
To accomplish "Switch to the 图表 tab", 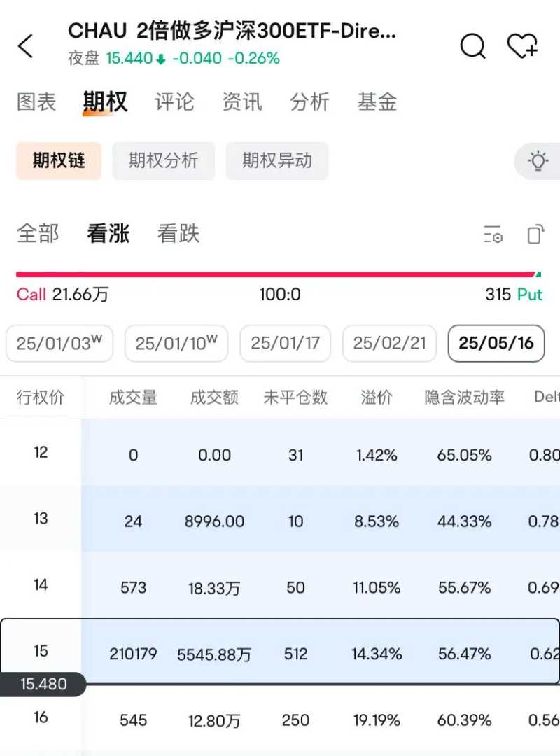I will [x=36, y=102].
